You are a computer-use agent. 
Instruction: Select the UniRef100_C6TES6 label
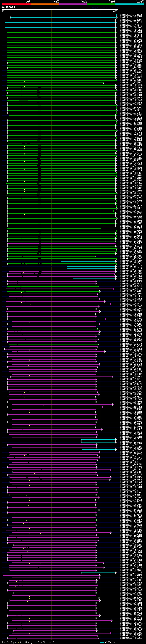coord(131,45)
